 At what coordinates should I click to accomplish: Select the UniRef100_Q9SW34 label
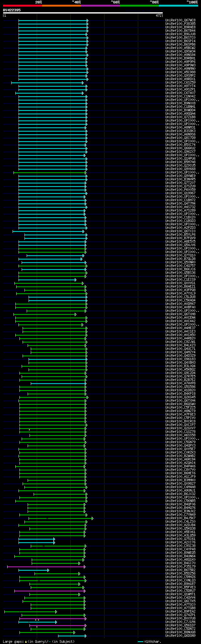180,52
